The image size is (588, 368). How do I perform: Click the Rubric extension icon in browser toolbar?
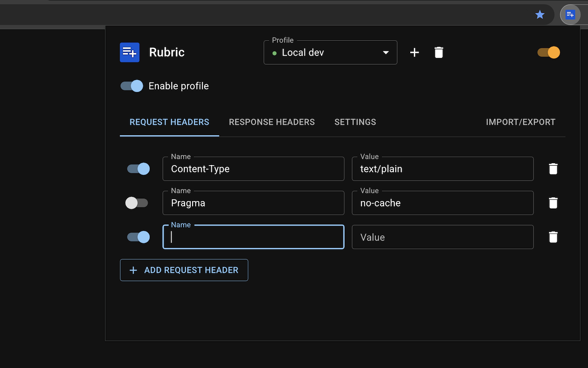coord(570,15)
